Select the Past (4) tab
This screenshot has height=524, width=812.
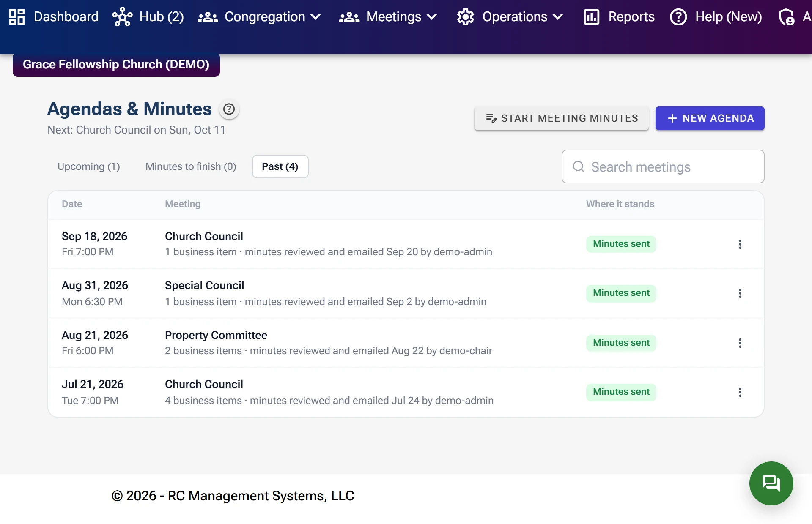coord(280,166)
